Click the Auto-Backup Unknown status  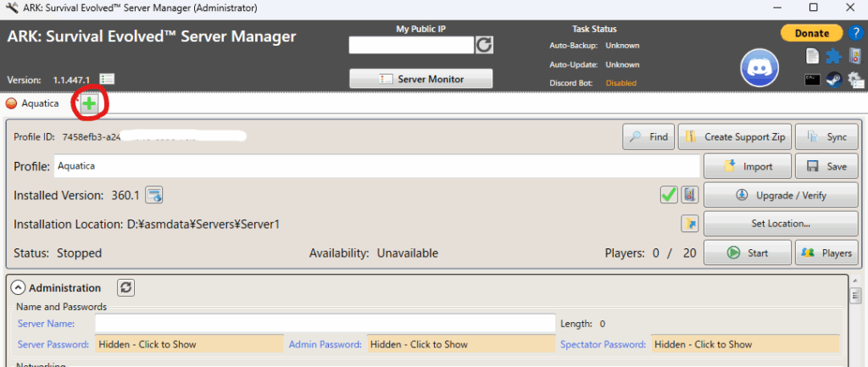pyautogui.click(x=622, y=46)
